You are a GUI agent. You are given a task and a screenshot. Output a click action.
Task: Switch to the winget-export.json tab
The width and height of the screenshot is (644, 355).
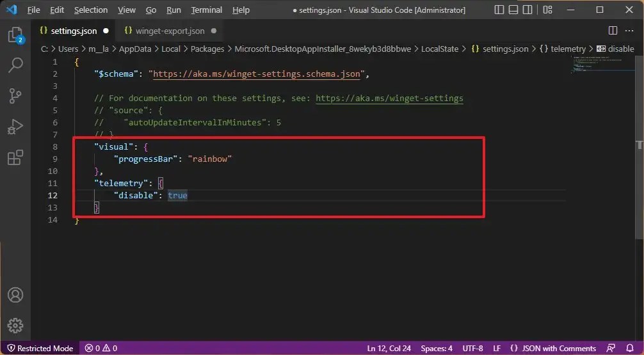point(170,31)
